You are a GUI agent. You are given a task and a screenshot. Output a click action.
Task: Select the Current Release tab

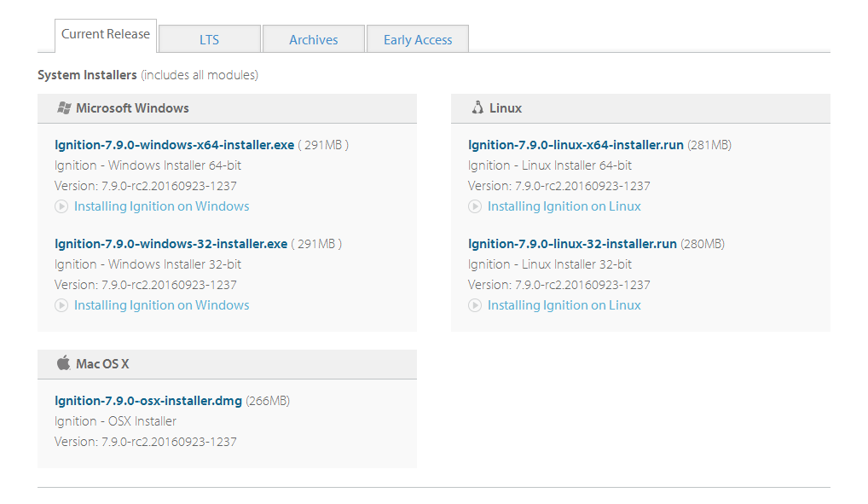106,35
